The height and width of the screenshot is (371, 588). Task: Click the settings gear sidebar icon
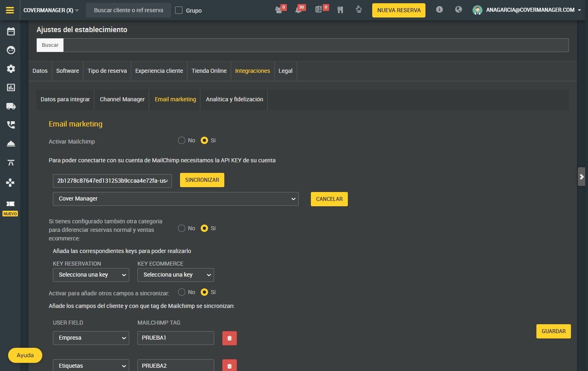[11, 69]
